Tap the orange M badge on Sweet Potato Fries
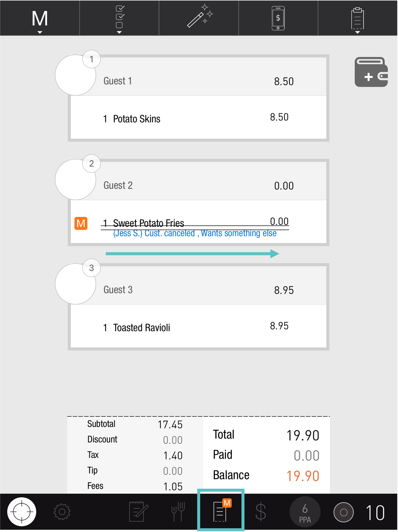The height and width of the screenshot is (532, 398). (x=81, y=223)
